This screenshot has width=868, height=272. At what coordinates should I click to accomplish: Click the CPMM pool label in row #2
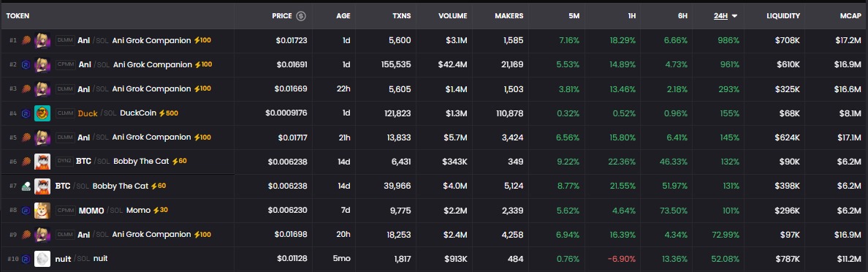click(65, 65)
